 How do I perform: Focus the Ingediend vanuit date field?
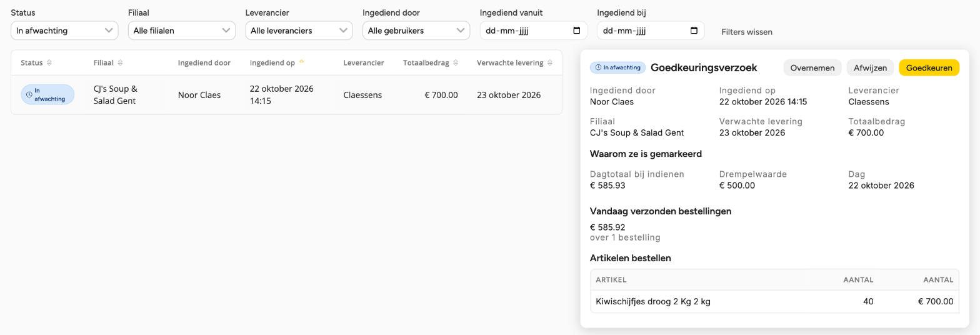coord(533,31)
